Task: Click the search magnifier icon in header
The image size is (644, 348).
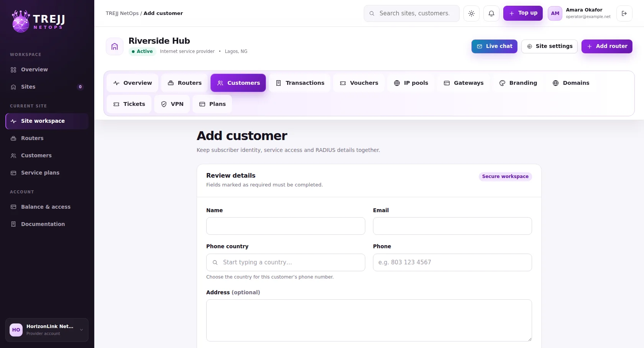Action: [x=372, y=13]
